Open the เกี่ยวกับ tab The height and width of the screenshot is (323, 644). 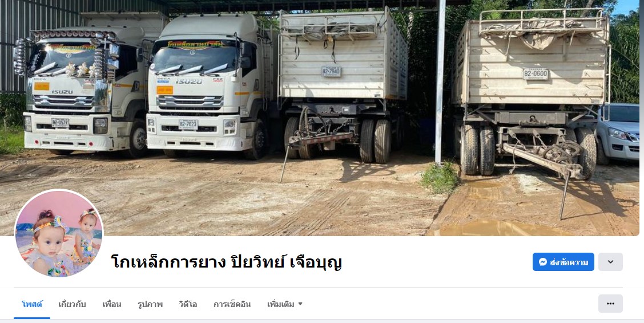click(72, 305)
